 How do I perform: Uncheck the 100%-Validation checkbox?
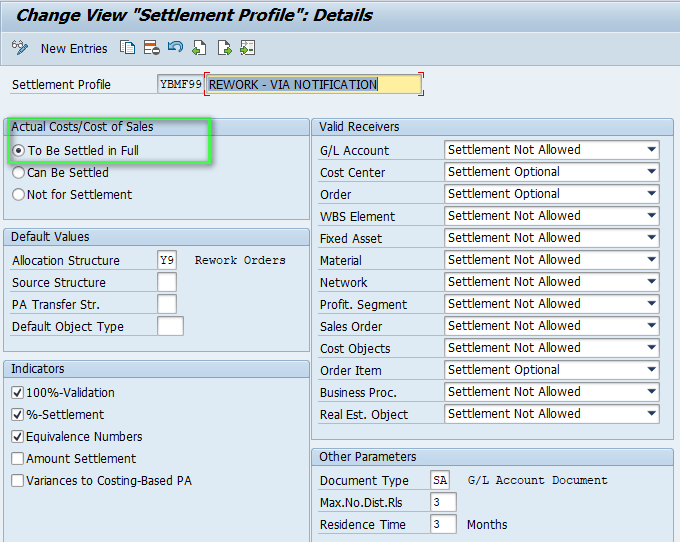(18, 393)
